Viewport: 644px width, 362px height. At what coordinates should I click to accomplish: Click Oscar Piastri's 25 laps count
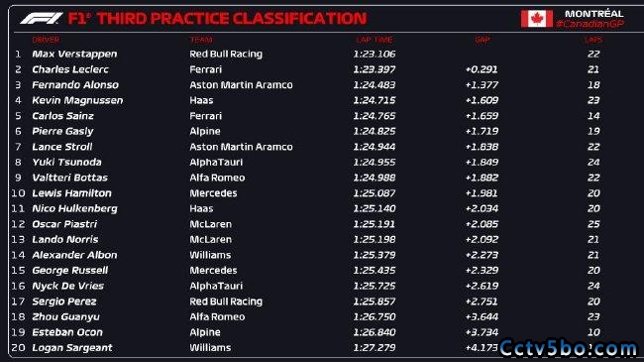[593, 224]
